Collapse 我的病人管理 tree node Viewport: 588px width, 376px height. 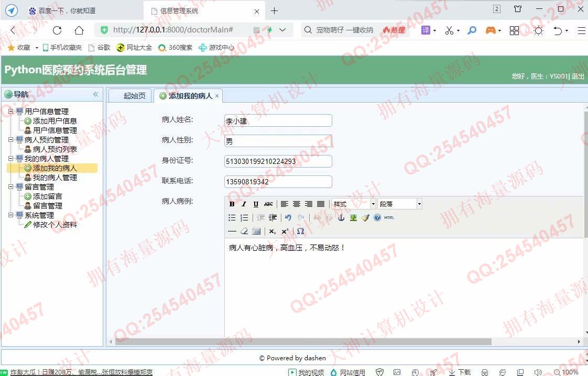[11, 159]
